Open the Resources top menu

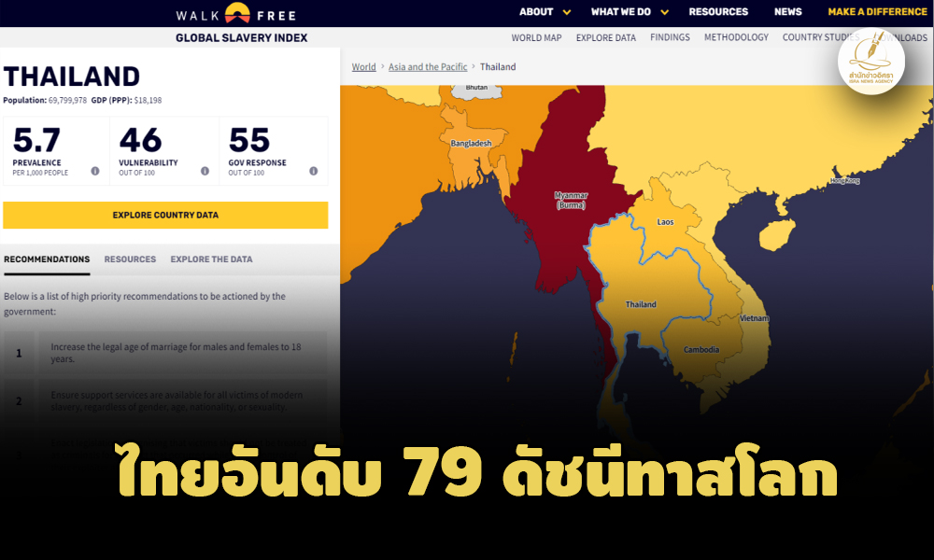pos(718,12)
